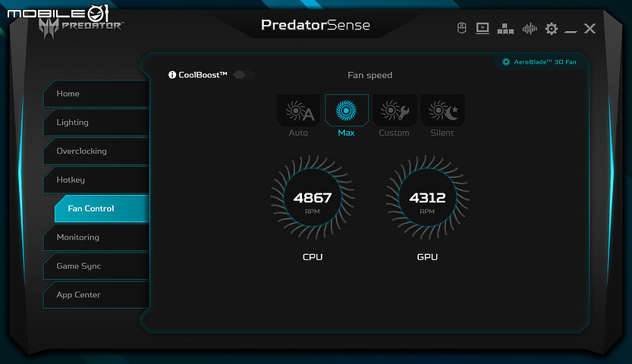Viewport: 632px width, 364px height.
Task: Minimize the PredatorSense window
Action: pos(571,31)
